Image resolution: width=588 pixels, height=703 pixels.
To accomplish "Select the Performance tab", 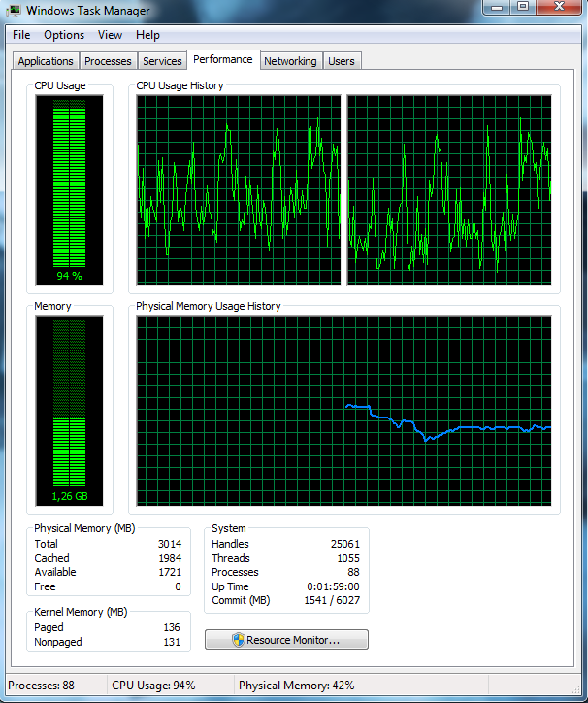I will click(223, 59).
